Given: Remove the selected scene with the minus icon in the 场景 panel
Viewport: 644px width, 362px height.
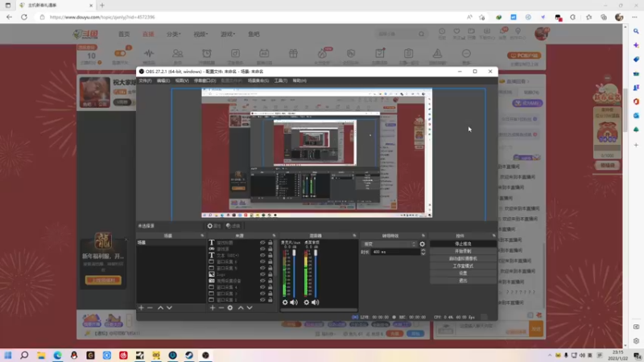Looking at the screenshot, I should pyautogui.click(x=150, y=307).
